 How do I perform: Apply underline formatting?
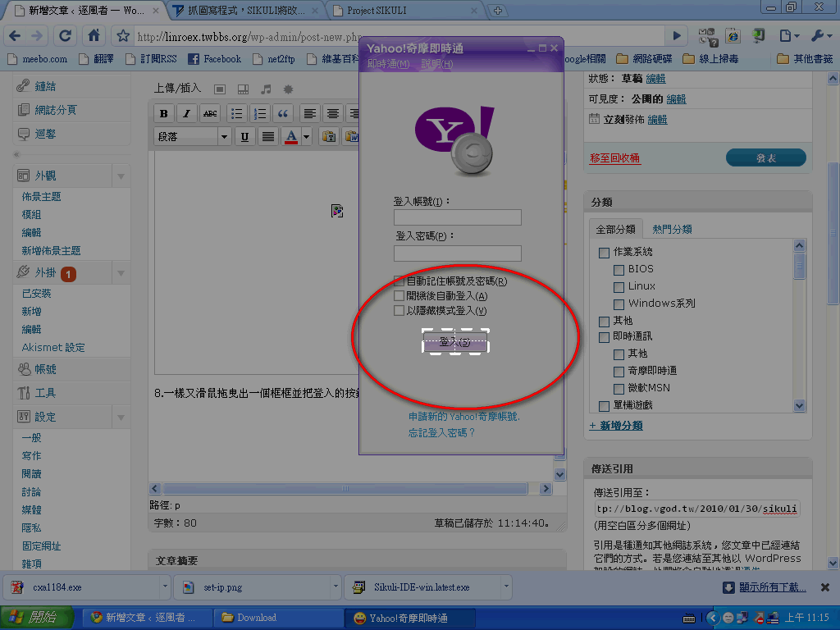(x=244, y=137)
